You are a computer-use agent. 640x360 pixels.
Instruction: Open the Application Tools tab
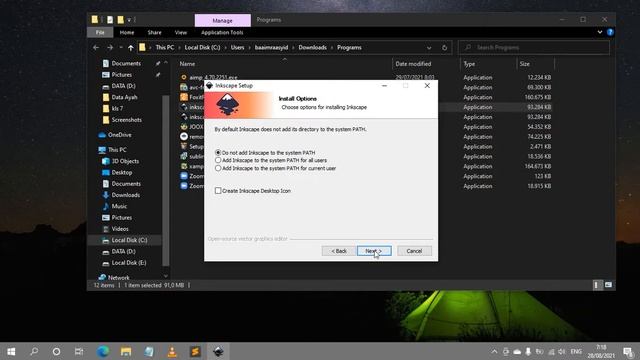pos(222,32)
